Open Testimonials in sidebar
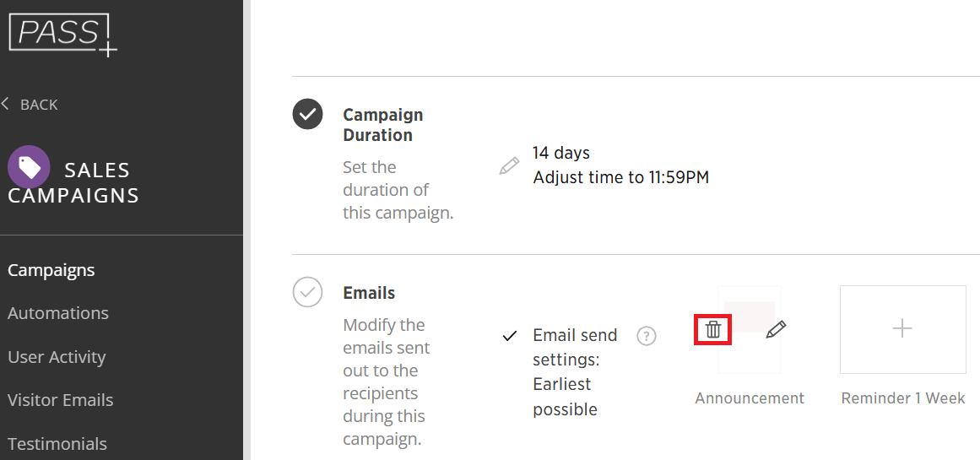Viewport: 980px width, 460px height. tap(57, 444)
